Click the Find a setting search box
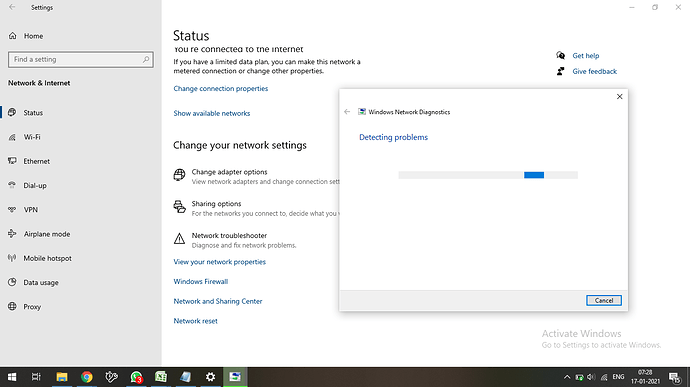Image resolution: width=690 pixels, height=387 pixels. [81, 59]
